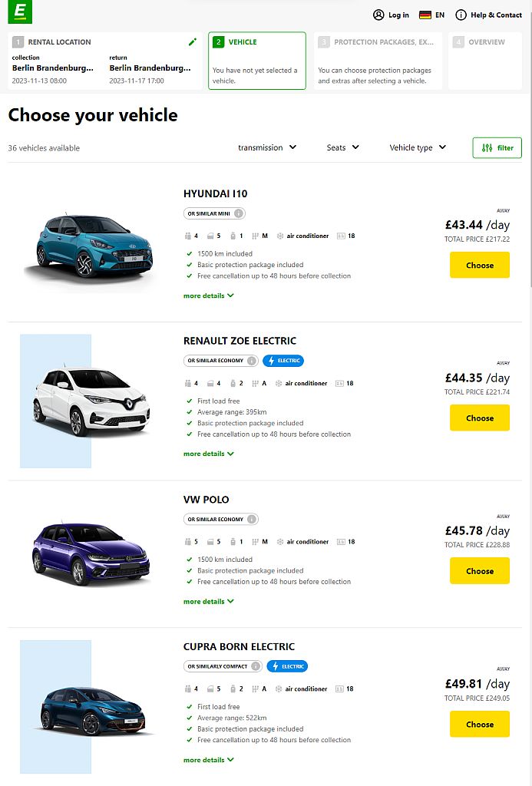
Task: Click the passenger seats icon on Cupra Born
Action: [187, 689]
